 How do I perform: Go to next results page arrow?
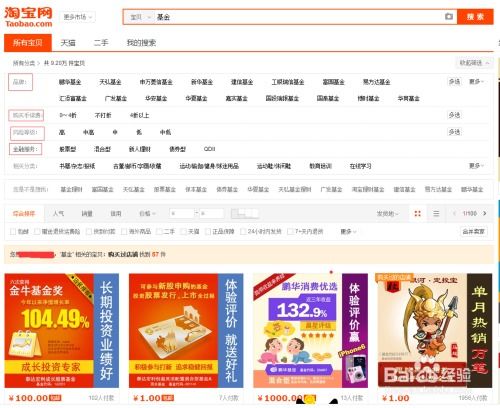pos(485,213)
